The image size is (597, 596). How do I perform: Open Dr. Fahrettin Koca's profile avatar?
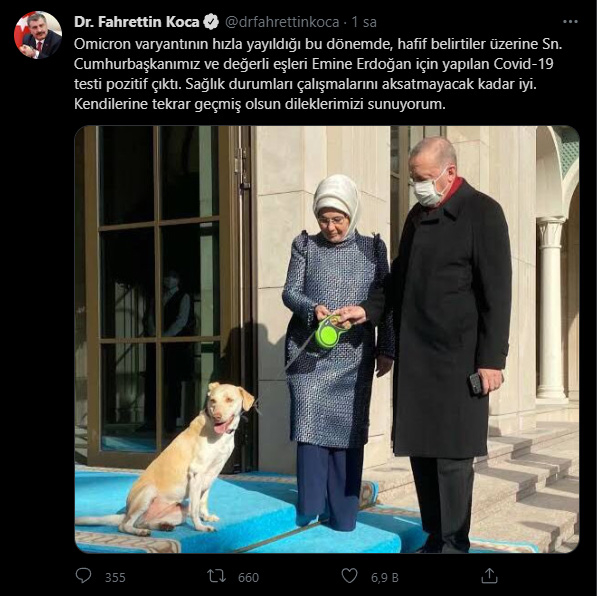click(38, 35)
